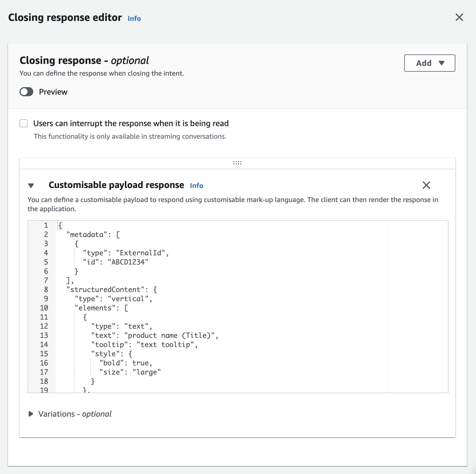Collapse the Customisable payload response section
This screenshot has width=476, height=474.
tap(31, 185)
